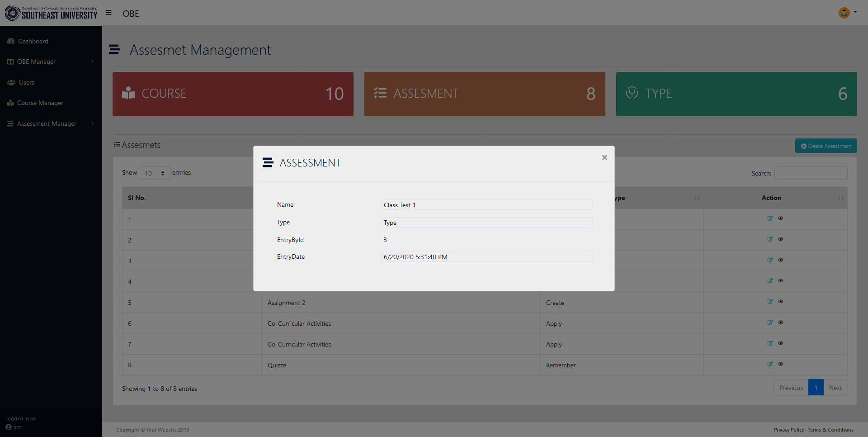View details of row 1 assessment
This screenshot has height=437, width=868.
tap(781, 218)
